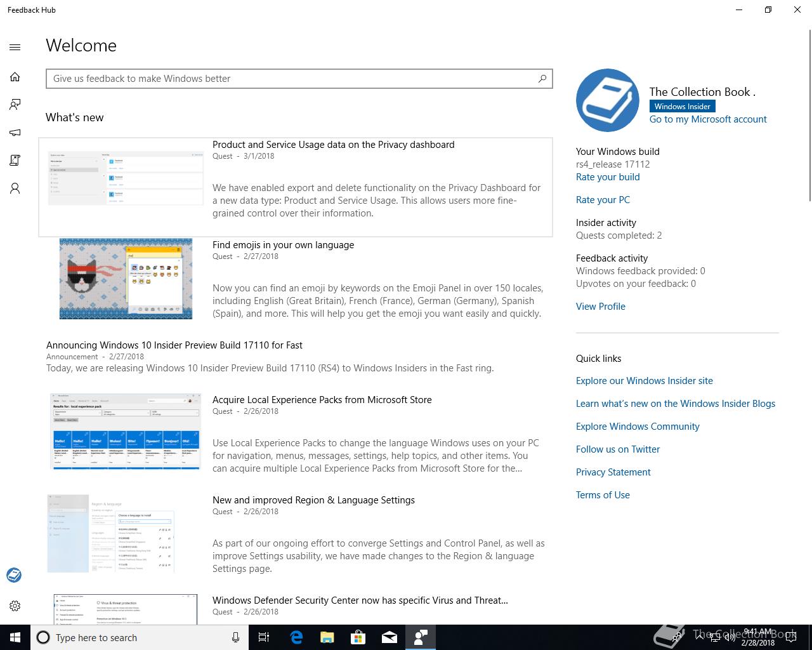
Task: Click the taskbar clock
Action: tap(758, 637)
